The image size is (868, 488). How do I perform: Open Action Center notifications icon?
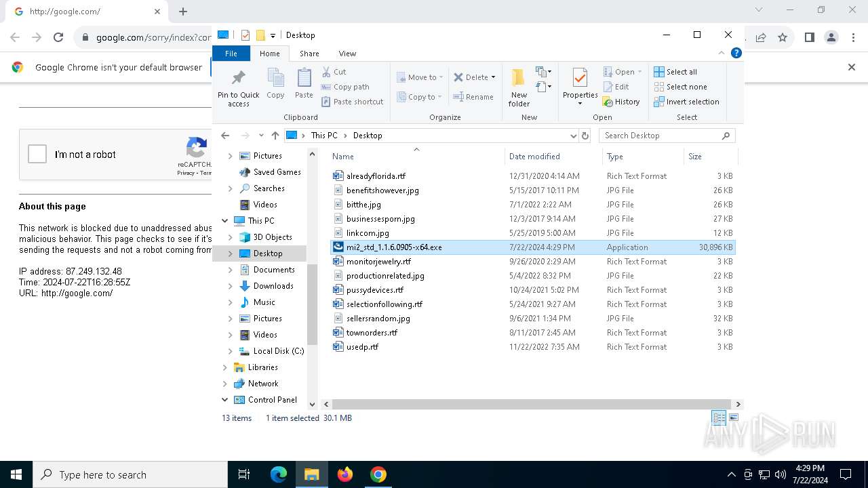pyautogui.click(x=846, y=474)
